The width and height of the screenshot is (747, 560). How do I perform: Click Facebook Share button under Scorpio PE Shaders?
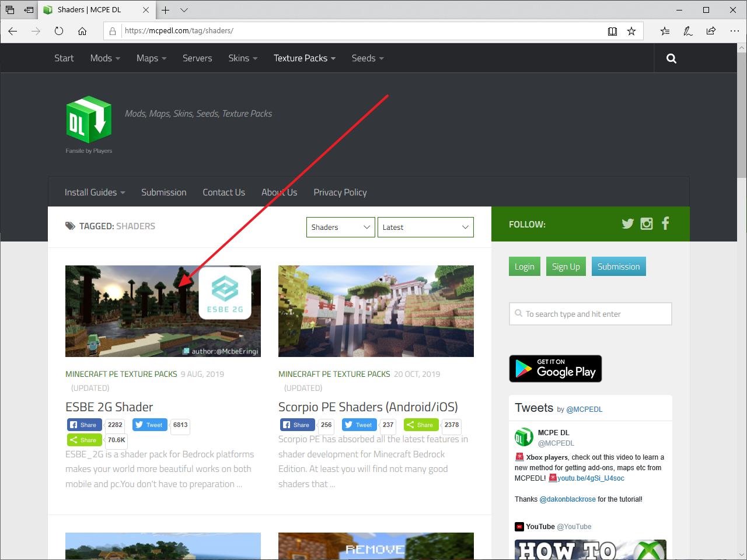[298, 425]
